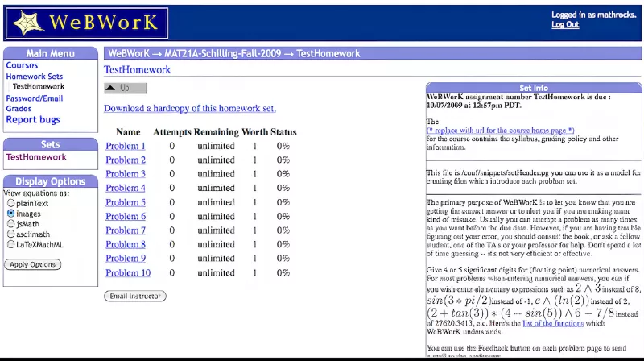Screen dimensions: 644x361
Task: Open Homework Sets menu item
Action: [35, 77]
